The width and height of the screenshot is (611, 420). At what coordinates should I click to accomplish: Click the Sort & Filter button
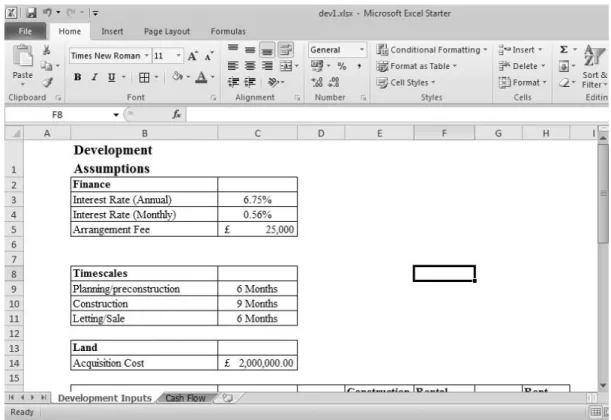pyautogui.click(x=594, y=66)
